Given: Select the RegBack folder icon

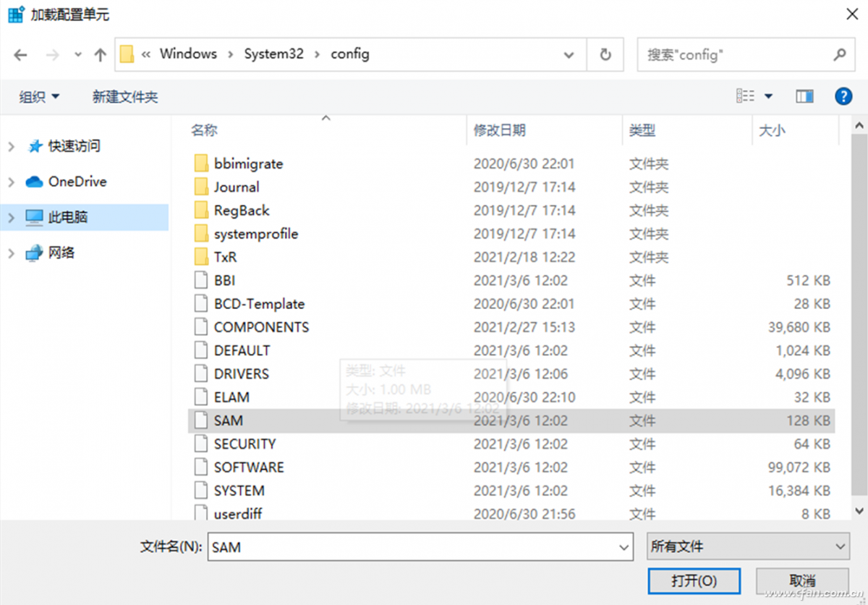Looking at the screenshot, I should (x=202, y=211).
